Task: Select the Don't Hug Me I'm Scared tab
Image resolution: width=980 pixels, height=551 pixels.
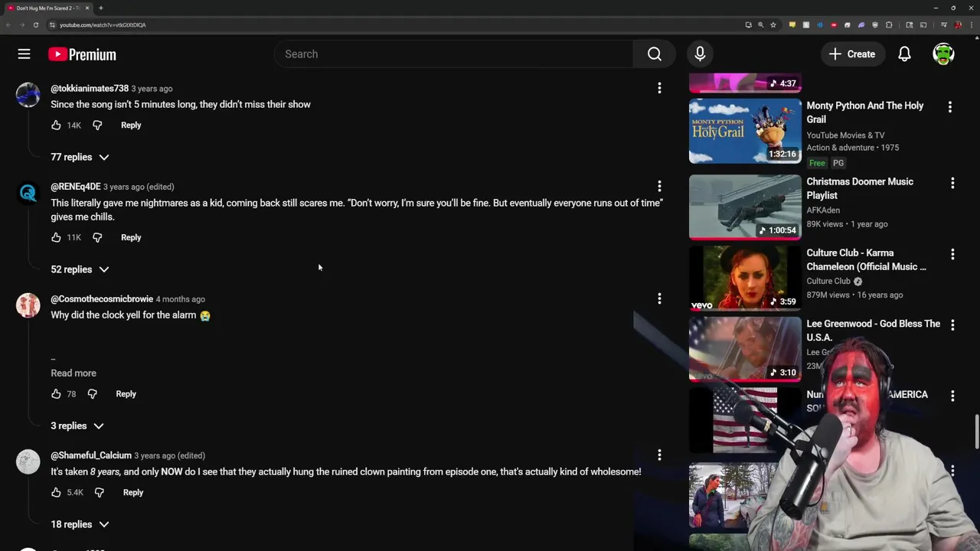Action: (x=48, y=8)
